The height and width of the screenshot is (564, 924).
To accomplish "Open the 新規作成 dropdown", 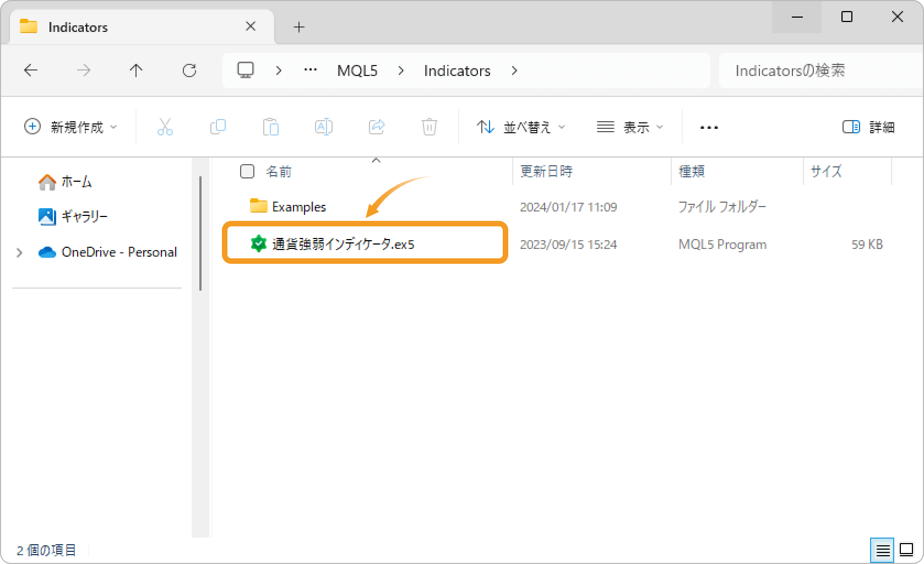I will click(x=71, y=127).
